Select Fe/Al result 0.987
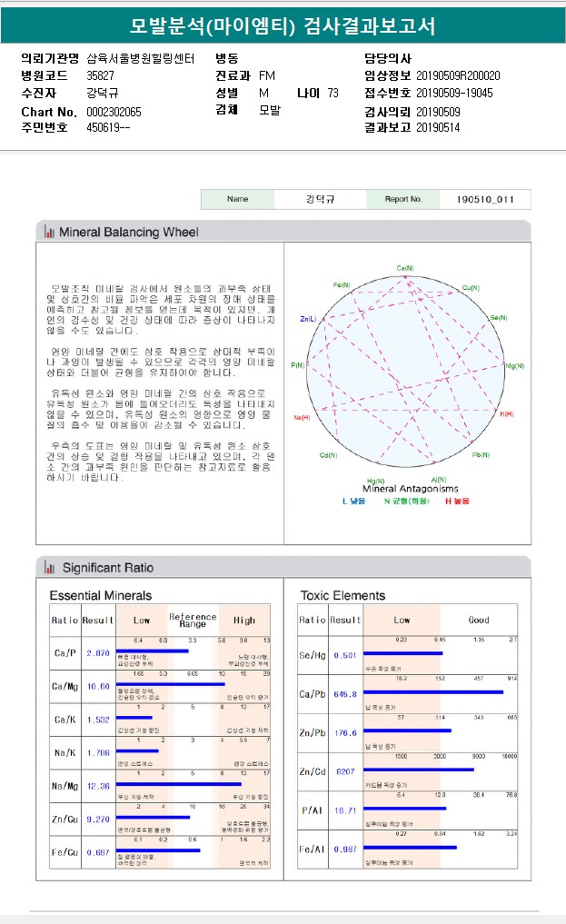 point(345,849)
